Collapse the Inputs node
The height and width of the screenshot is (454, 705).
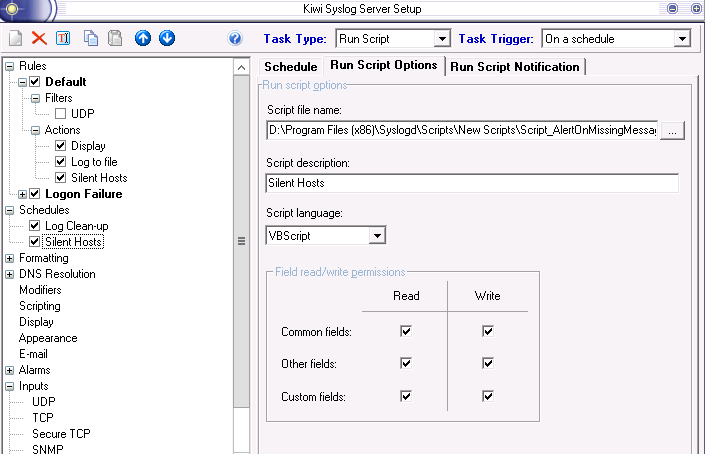[x=9, y=387]
